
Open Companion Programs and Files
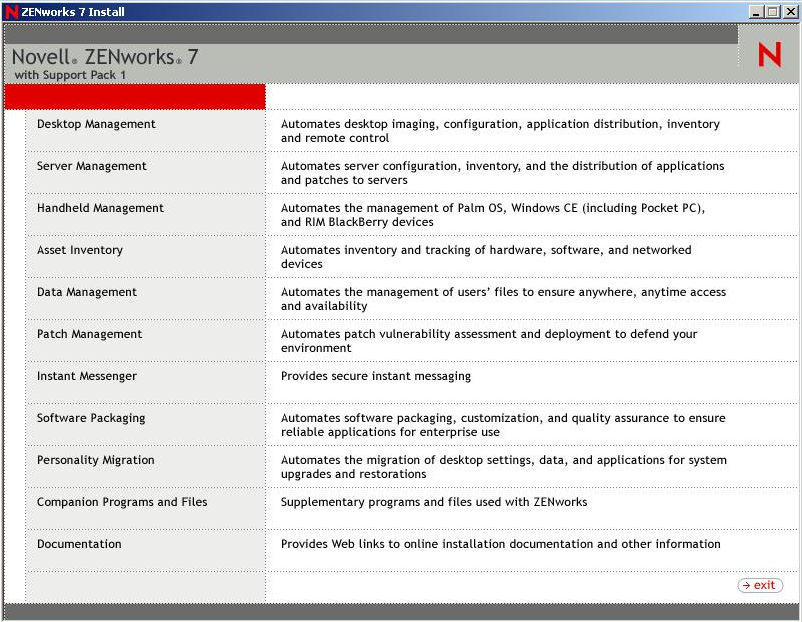tap(122, 502)
